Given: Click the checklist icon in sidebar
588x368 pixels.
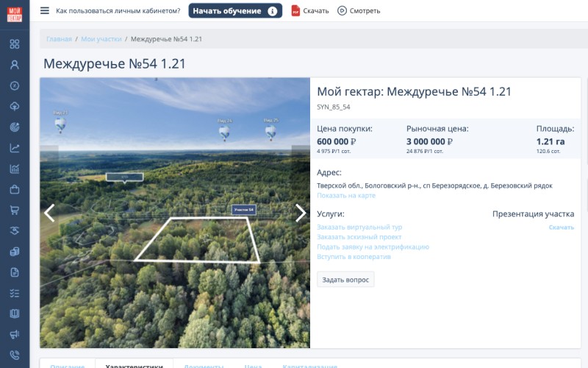Looking at the screenshot, I should pyautogui.click(x=14, y=293).
